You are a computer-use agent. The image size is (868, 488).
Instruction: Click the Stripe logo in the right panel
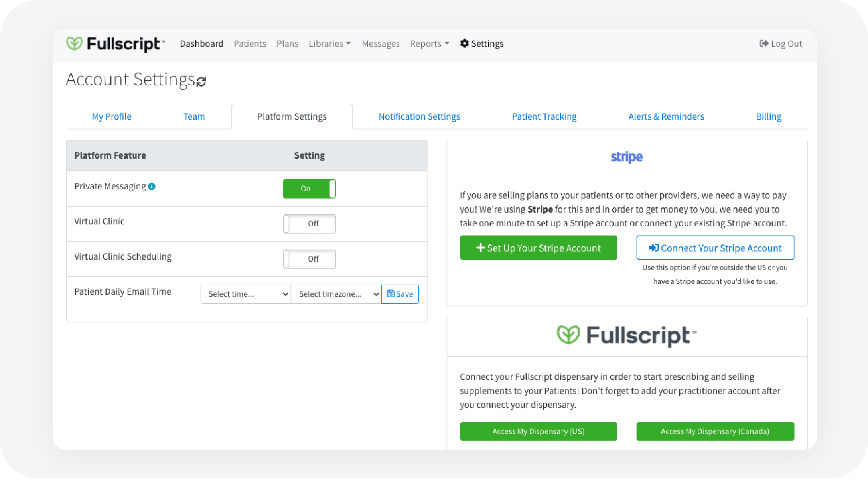click(627, 157)
